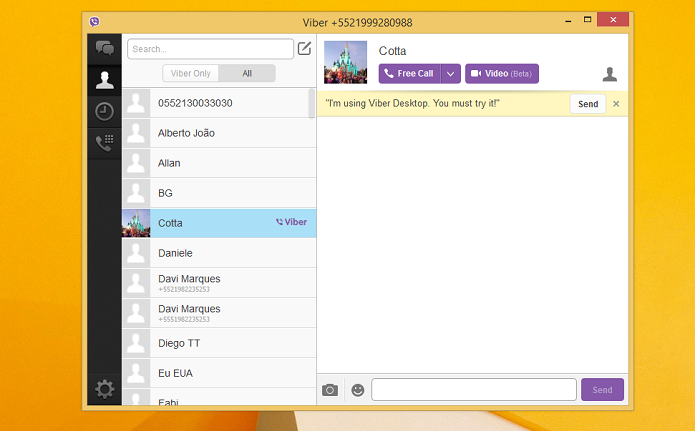Click Cotta's castle thumbnail in contact list

coord(136,223)
